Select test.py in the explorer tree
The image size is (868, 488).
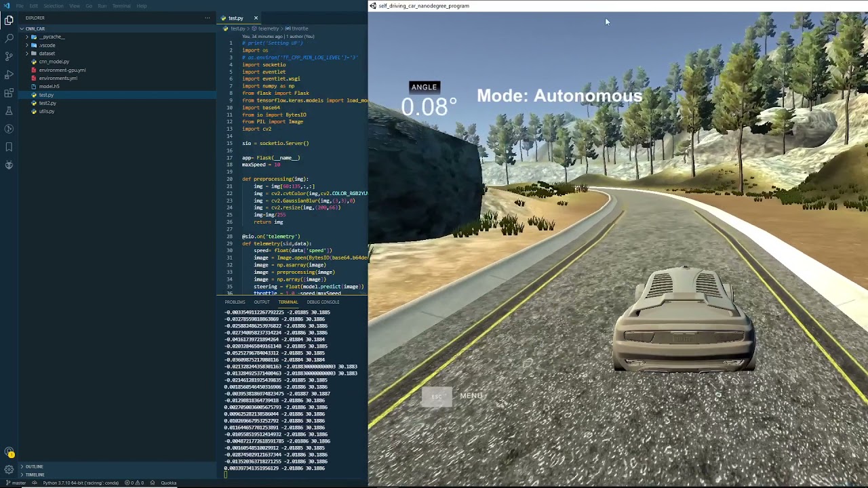[46, 95]
